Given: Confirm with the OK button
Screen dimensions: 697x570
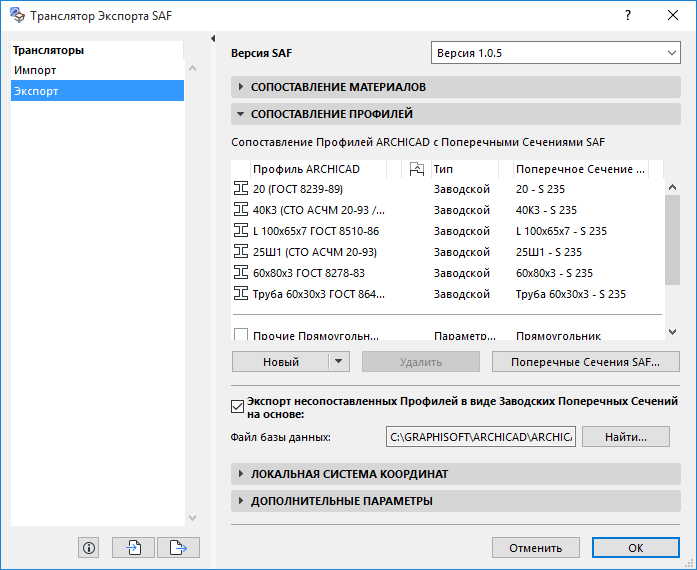Looking at the screenshot, I should coord(636,547).
